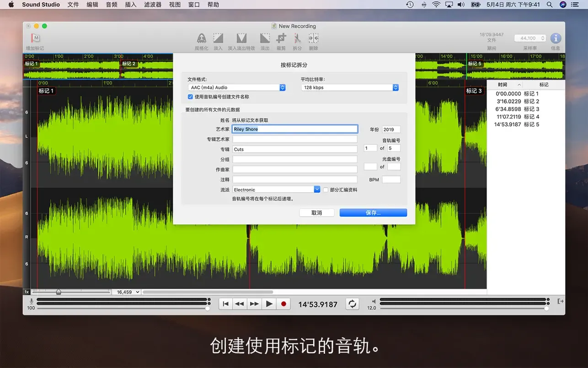Click the 取消 cancel button
The image size is (588, 368).
coord(316,213)
